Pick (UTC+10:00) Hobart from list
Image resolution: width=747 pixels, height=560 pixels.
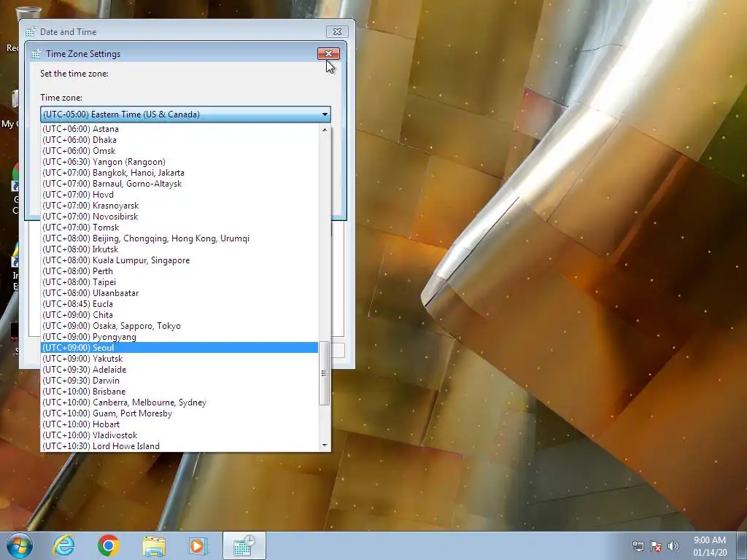coord(179,425)
